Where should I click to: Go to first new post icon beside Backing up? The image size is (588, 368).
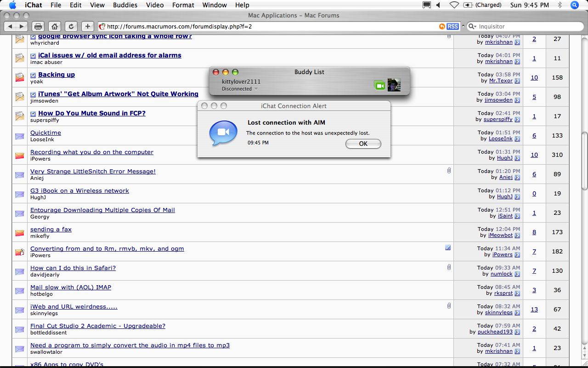pyautogui.click(x=33, y=75)
